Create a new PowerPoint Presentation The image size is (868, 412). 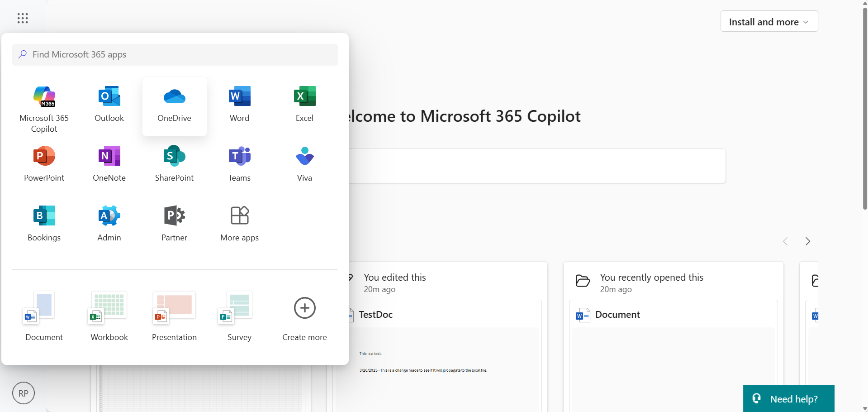(174, 316)
